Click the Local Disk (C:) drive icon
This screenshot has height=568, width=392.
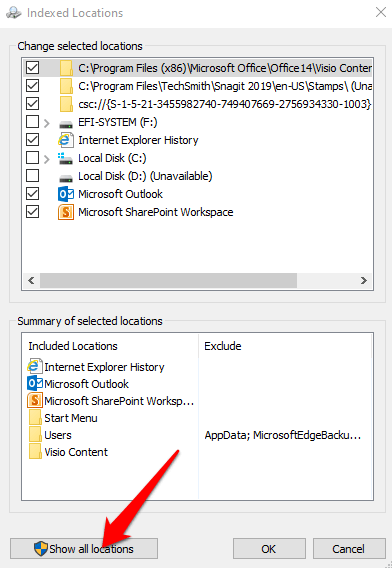65,158
